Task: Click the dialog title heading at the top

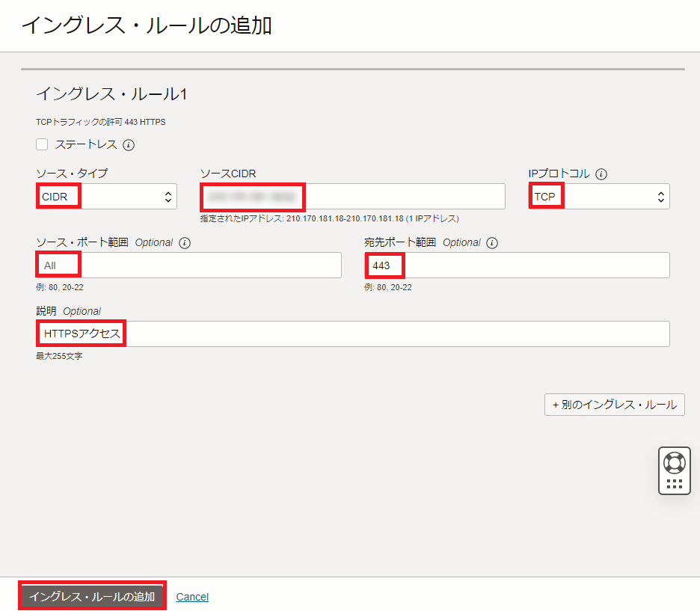Action: [x=147, y=25]
